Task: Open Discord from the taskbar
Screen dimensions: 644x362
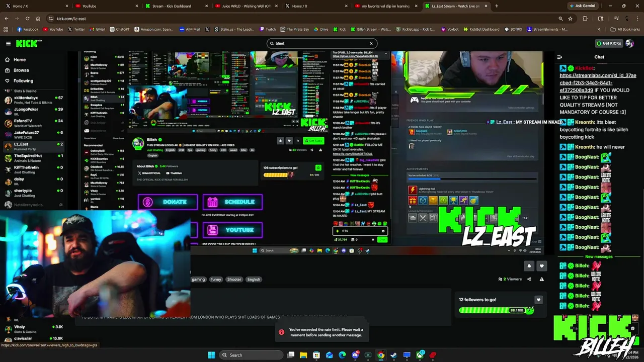Action: (x=355, y=355)
